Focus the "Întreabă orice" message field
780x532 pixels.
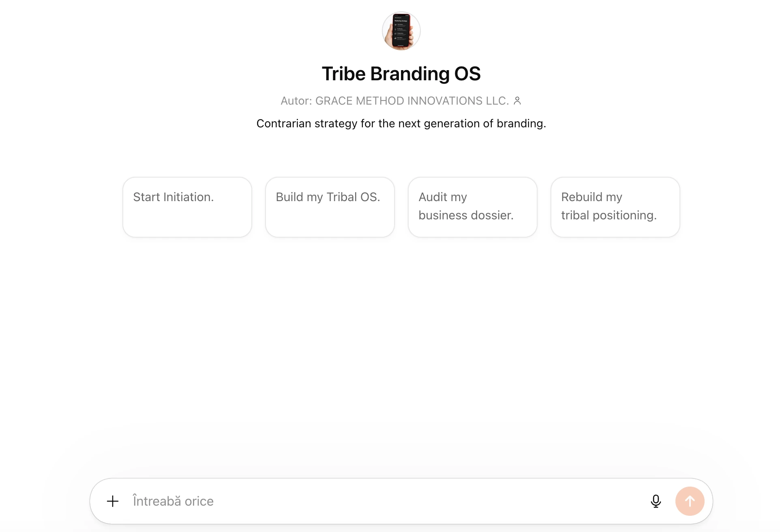tap(385, 501)
